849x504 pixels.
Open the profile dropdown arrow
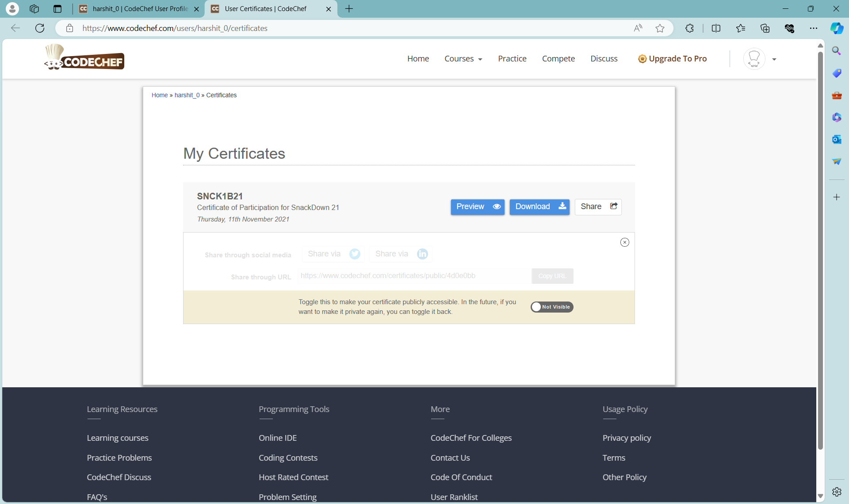[775, 59]
